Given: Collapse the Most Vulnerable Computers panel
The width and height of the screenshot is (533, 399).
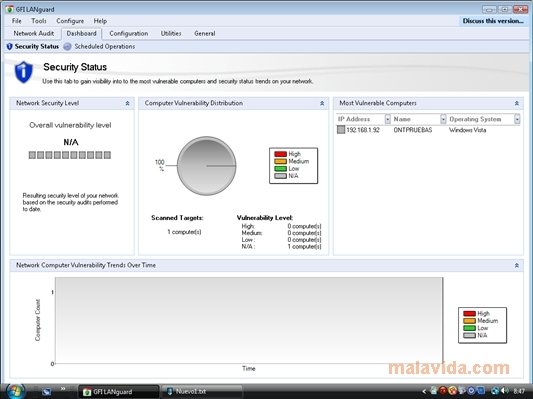Looking at the screenshot, I should click(517, 103).
